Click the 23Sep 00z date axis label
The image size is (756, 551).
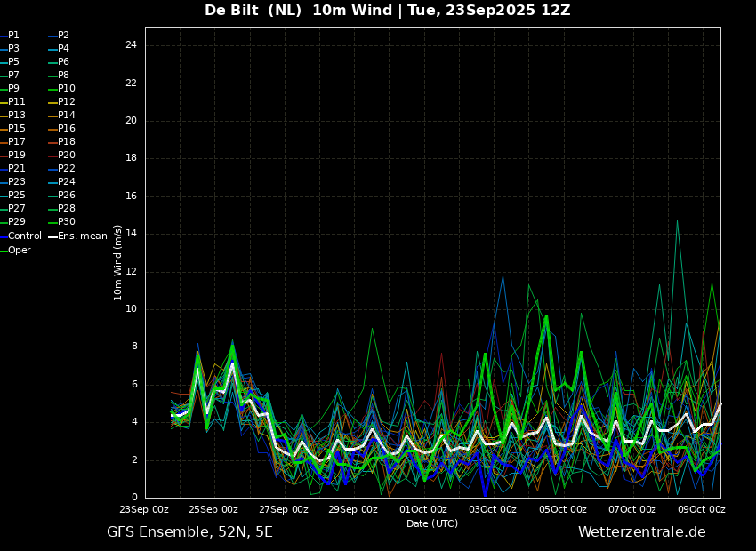click(x=145, y=510)
